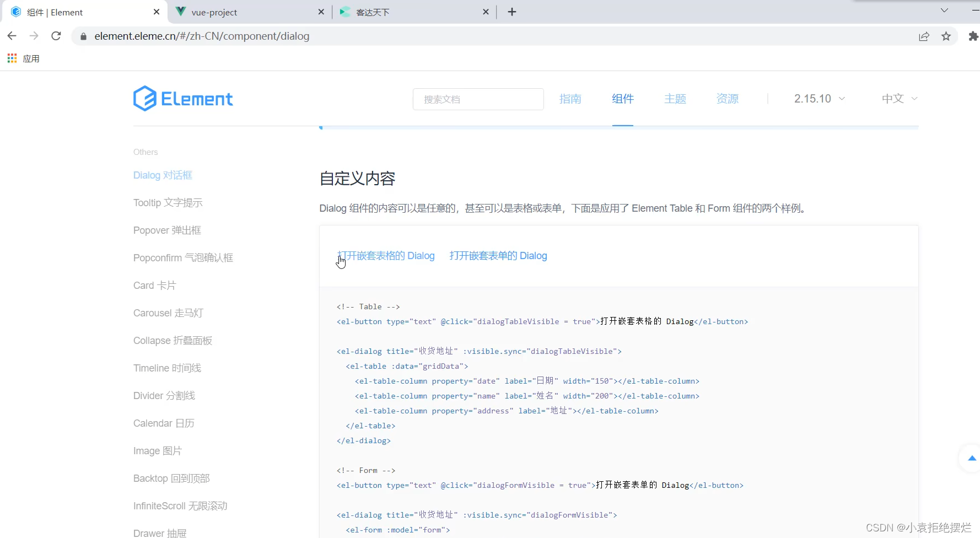Open Popconfirm 气泡确认框 in sidebar
This screenshot has height=538, width=980.
tap(183, 258)
